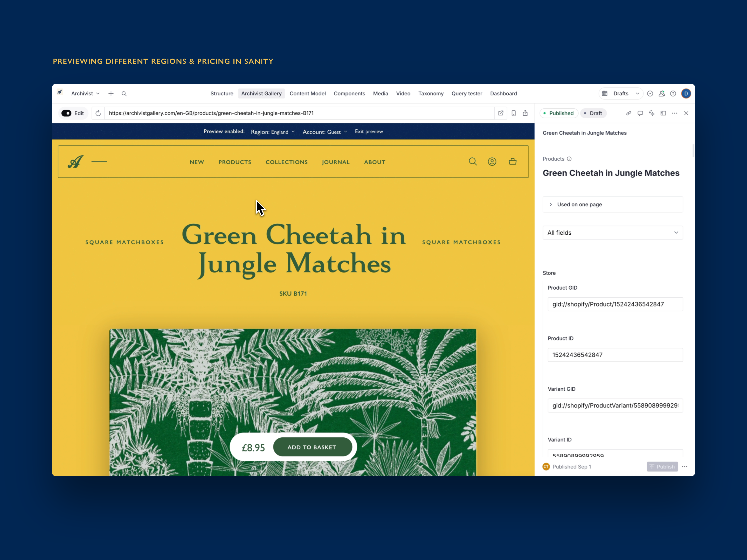Open preview in new window icon
Viewport: 747px width, 560px height.
(501, 113)
